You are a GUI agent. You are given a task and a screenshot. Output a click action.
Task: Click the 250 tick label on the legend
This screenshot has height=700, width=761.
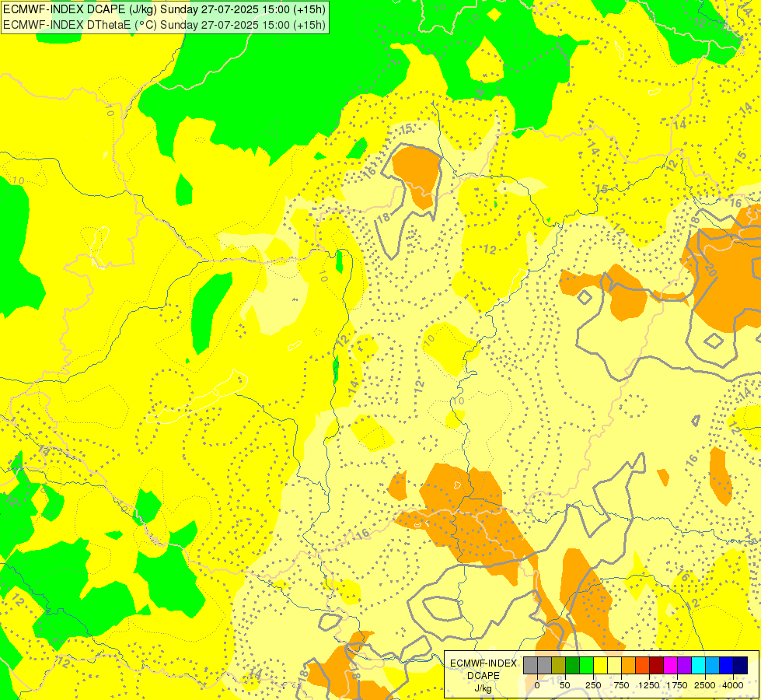click(x=593, y=685)
